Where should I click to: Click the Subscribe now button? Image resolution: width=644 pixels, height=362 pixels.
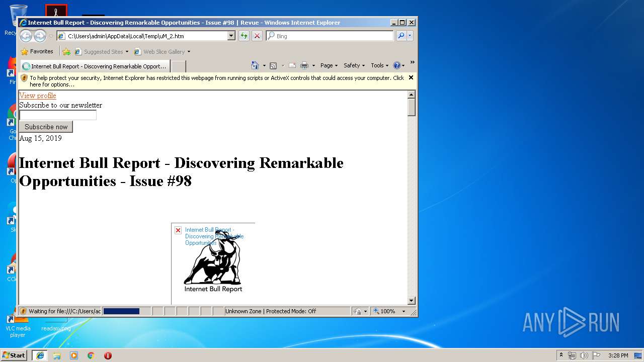[46, 127]
